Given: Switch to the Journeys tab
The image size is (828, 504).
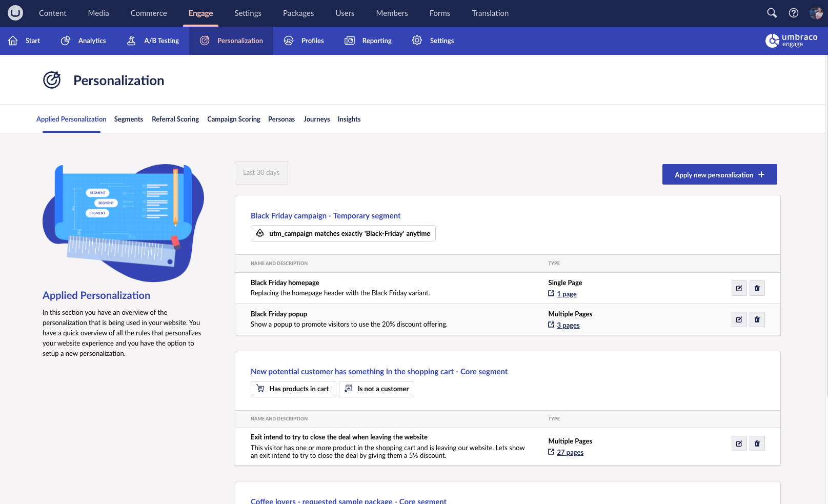Looking at the screenshot, I should click(x=316, y=119).
